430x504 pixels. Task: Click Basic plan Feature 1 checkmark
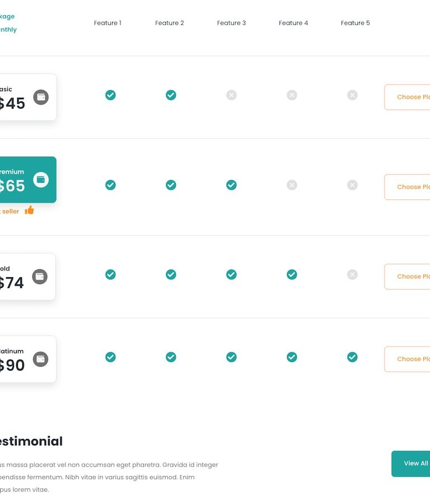[x=110, y=95]
